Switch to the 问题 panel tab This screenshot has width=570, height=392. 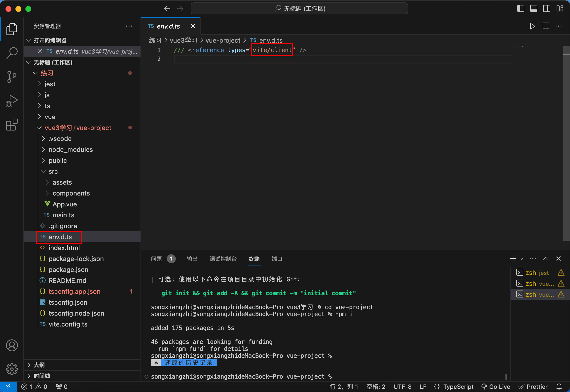(156, 259)
